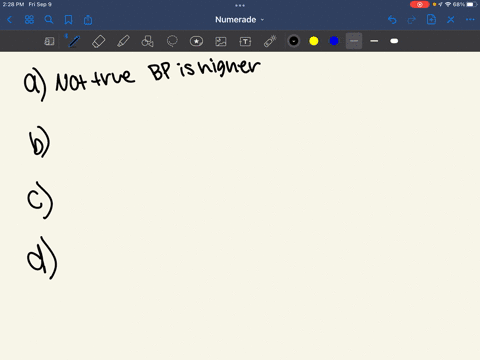Select the Text box tool
The image size is (480, 360).
pos(245,41)
